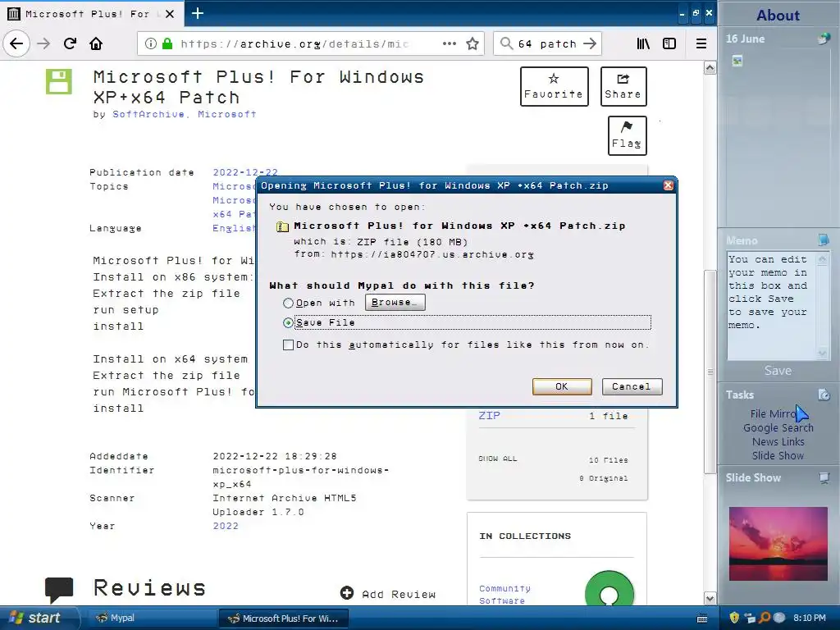
Task: Check Do this automatically for files checkbox
Action: 288,345
